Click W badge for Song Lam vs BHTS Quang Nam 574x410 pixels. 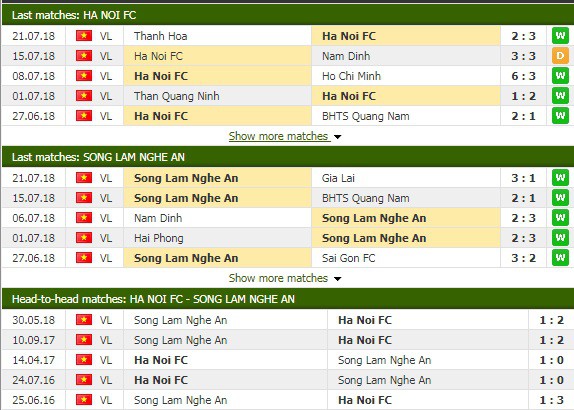(x=560, y=198)
